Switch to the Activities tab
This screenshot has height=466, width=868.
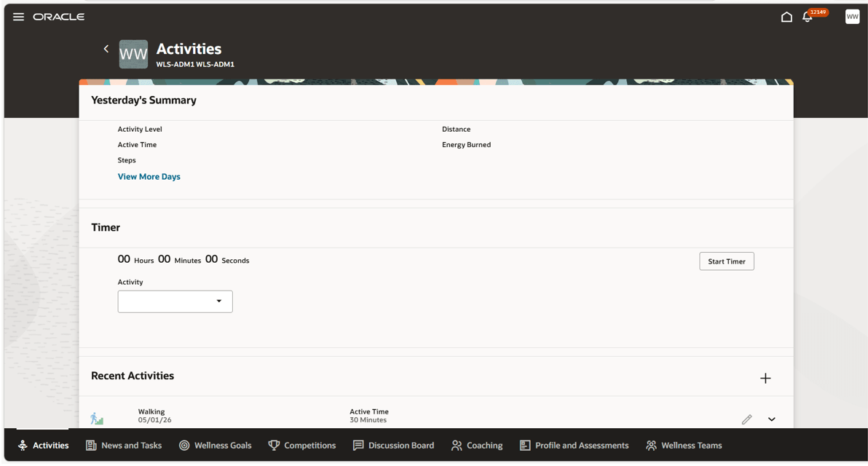point(43,445)
